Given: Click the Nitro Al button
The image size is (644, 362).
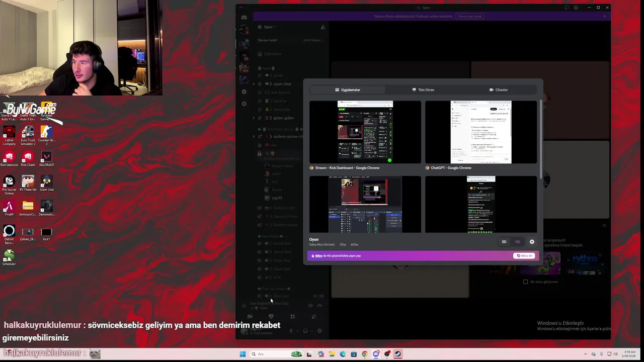Looking at the screenshot, I should click(x=524, y=256).
